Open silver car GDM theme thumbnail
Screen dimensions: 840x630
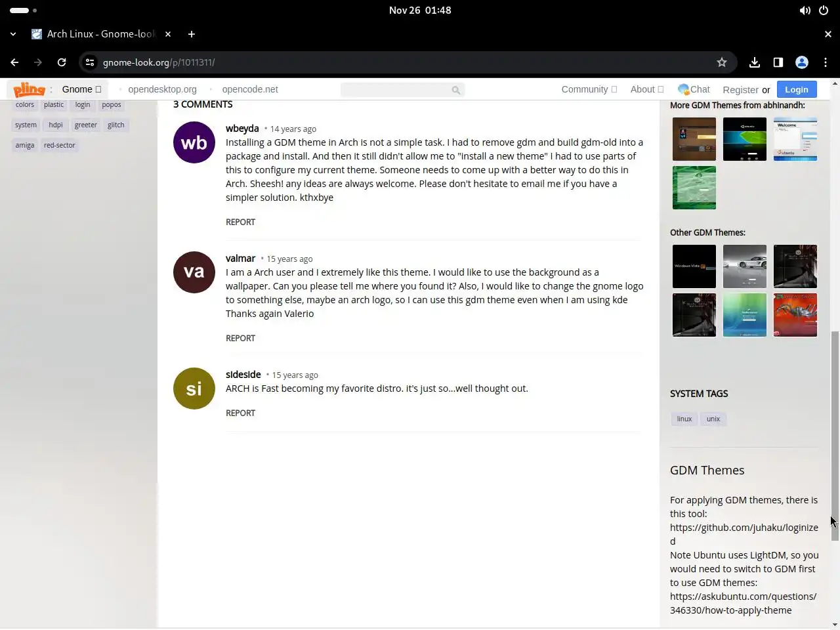click(x=745, y=266)
